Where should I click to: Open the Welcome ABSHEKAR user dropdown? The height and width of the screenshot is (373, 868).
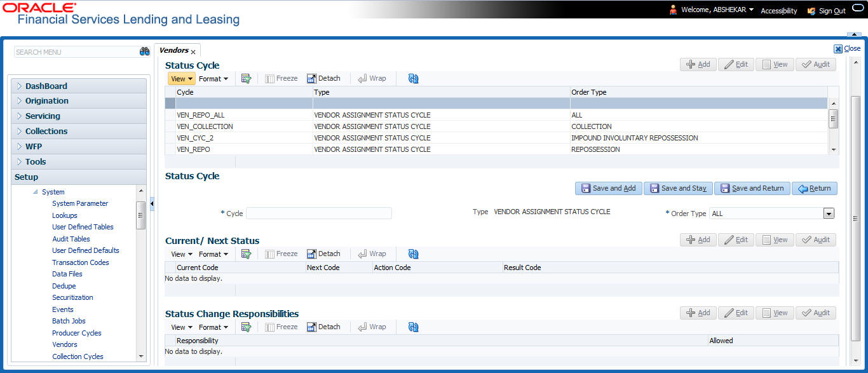(751, 10)
